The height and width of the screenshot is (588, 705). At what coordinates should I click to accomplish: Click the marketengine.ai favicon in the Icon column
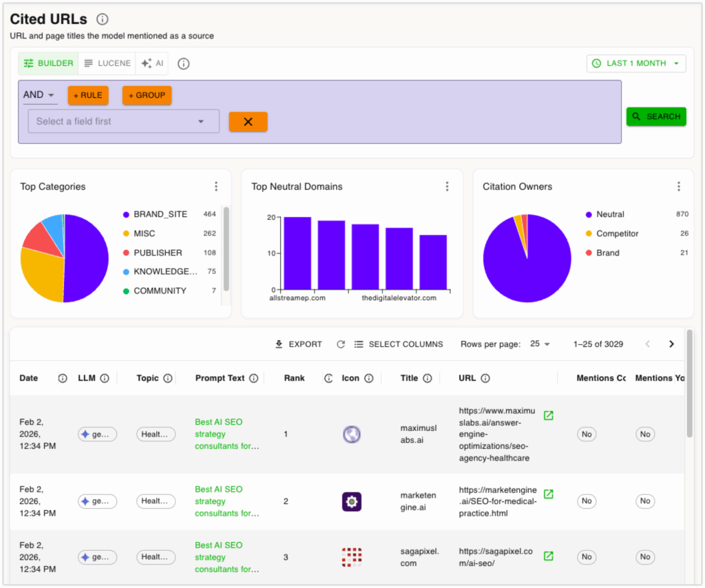[351, 501]
